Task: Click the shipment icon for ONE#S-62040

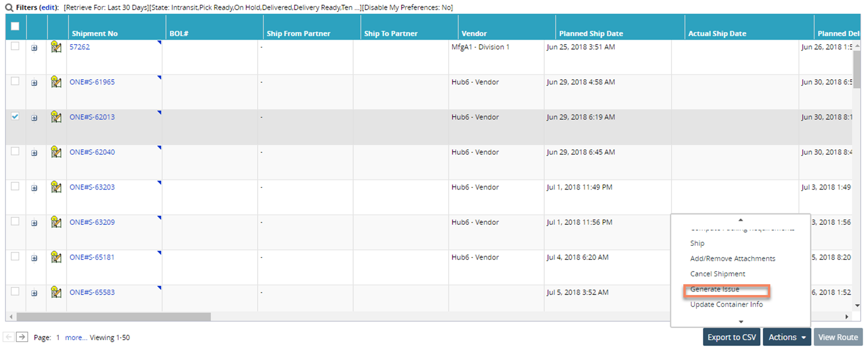Action: click(x=56, y=152)
